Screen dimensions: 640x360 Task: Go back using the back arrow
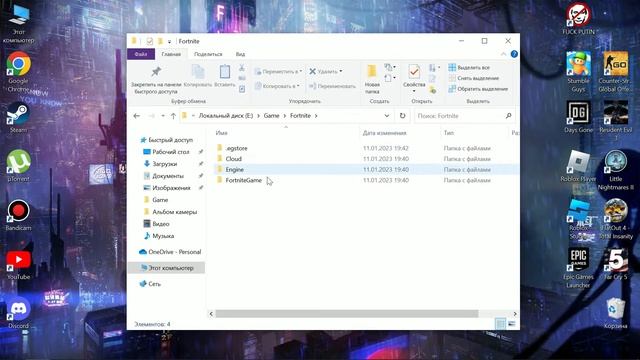tap(137, 116)
